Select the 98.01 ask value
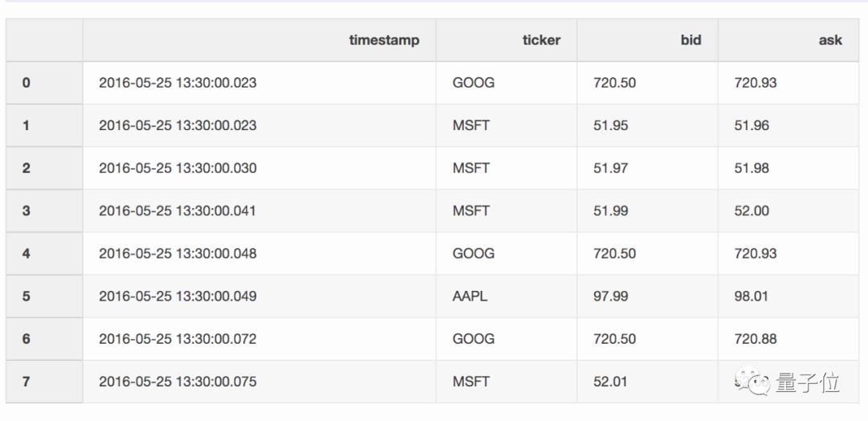The width and height of the screenshot is (868, 421). tap(751, 296)
